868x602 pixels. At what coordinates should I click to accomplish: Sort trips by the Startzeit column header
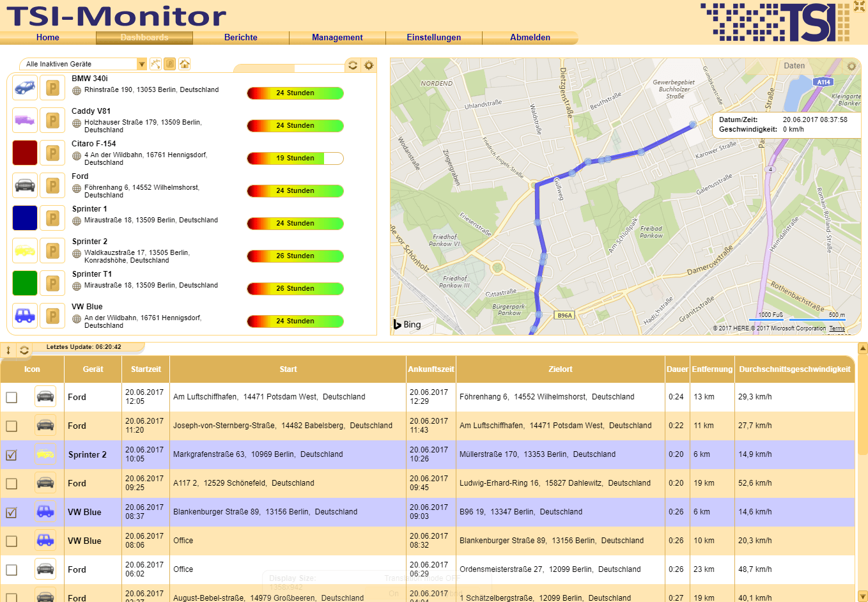[146, 369]
